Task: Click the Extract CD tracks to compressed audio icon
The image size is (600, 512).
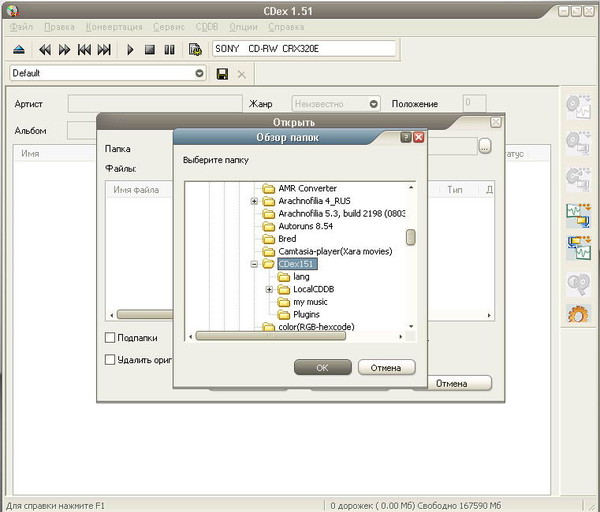Action: point(578,143)
